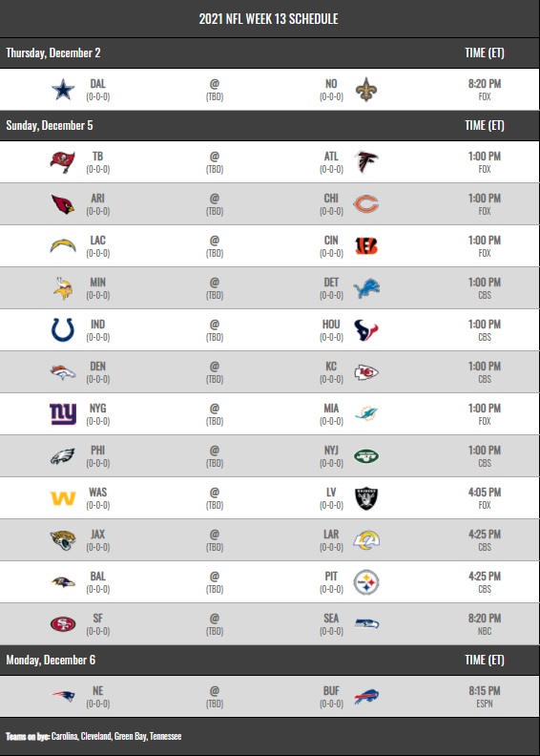The height and width of the screenshot is (756, 540).
Task: Click the Tampa Bay Buccaneers flag logo
Action: [63, 162]
